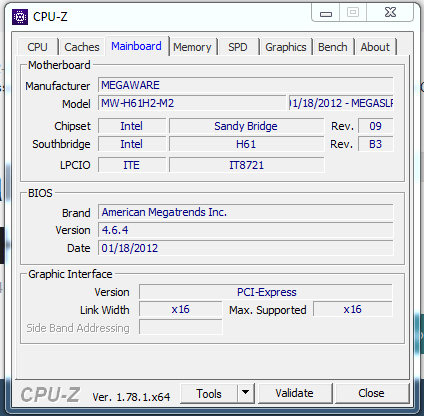Click the Model field MW-H61H2-M2
Image resolution: width=424 pixels, height=416 pixels.
pos(192,103)
